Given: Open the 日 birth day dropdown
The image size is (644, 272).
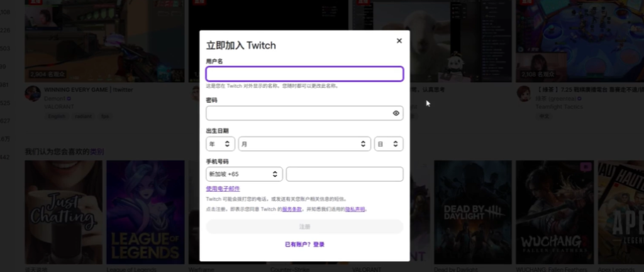Looking at the screenshot, I should 389,144.
